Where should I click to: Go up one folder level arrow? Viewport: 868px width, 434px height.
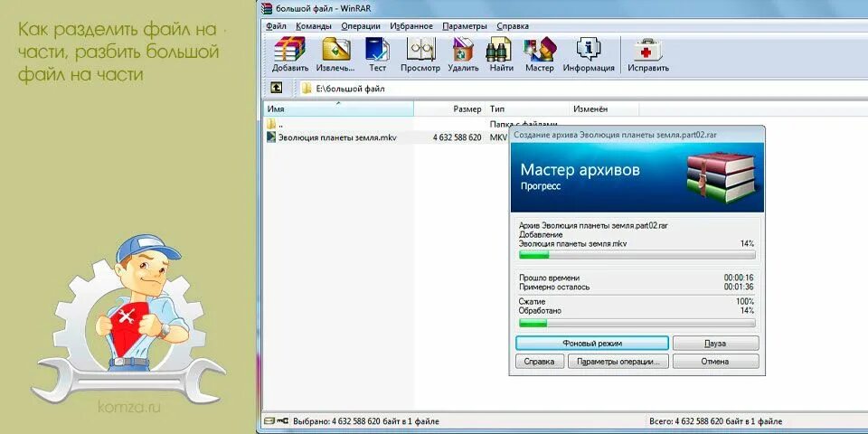point(277,88)
